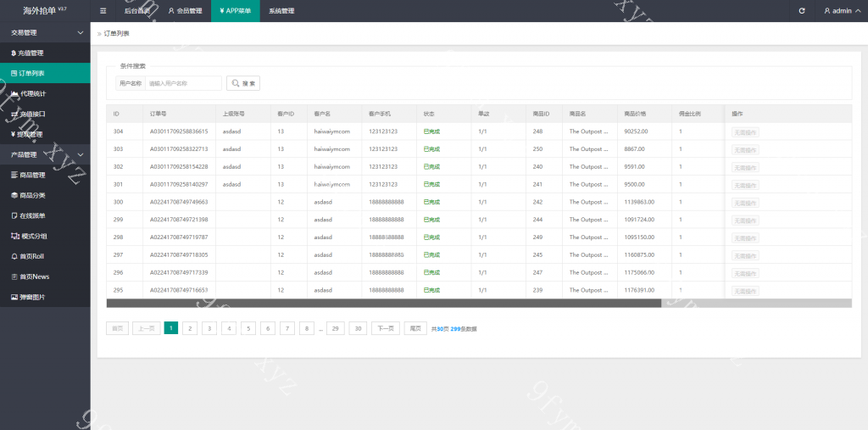The width and height of the screenshot is (868, 430).
Task: Open the 首页Roll bell item in the sidebar
Action: (x=45, y=257)
